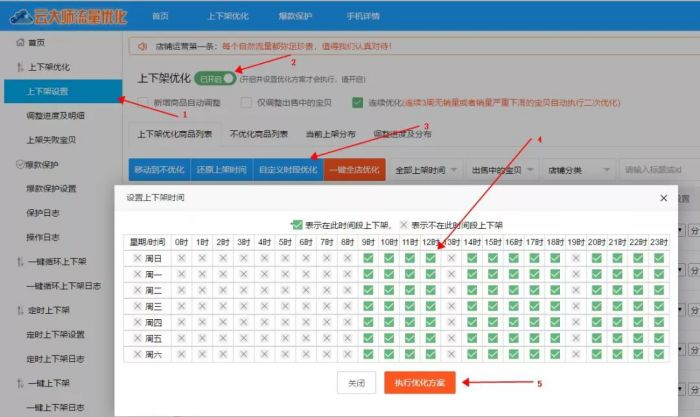This screenshot has height=417, width=700.
Task: Click the icon beside sidebar 一键上下架
Action: (x=20, y=383)
